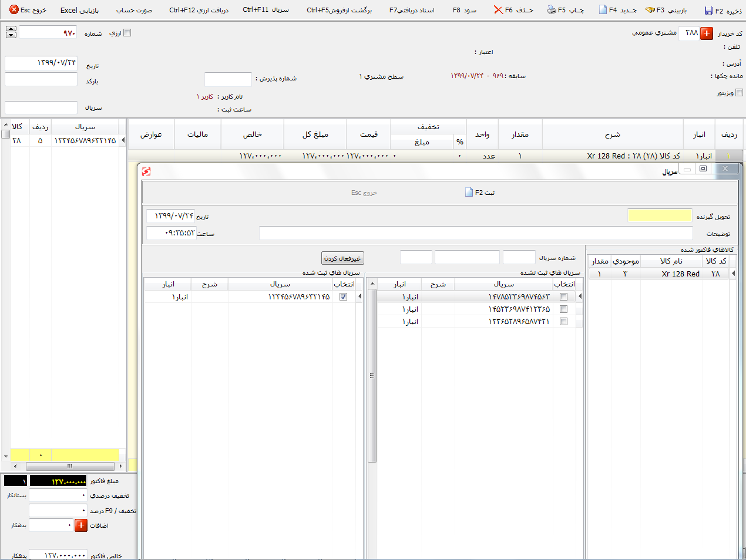
Task: Open serial Ctrl+F11 menu item
Action: pos(266,10)
